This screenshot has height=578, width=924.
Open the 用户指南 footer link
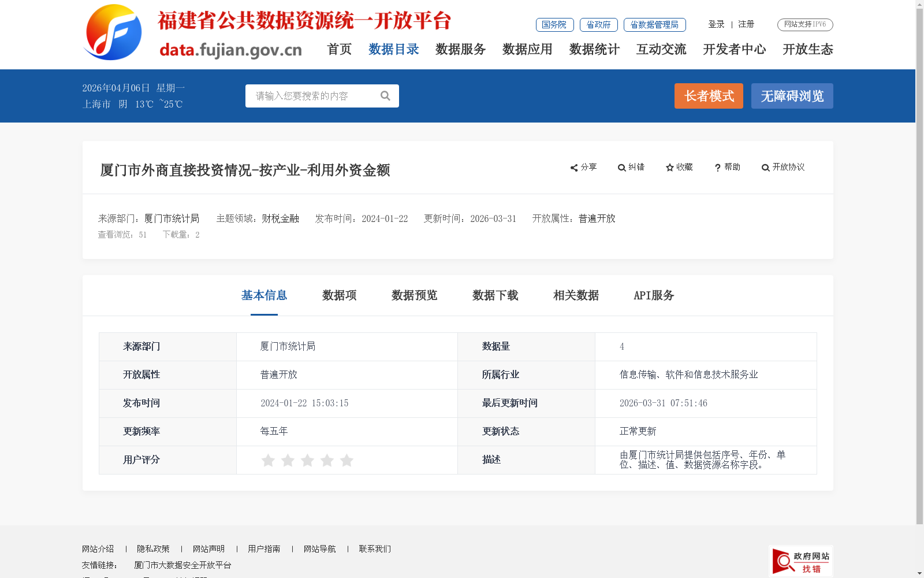[x=264, y=549]
